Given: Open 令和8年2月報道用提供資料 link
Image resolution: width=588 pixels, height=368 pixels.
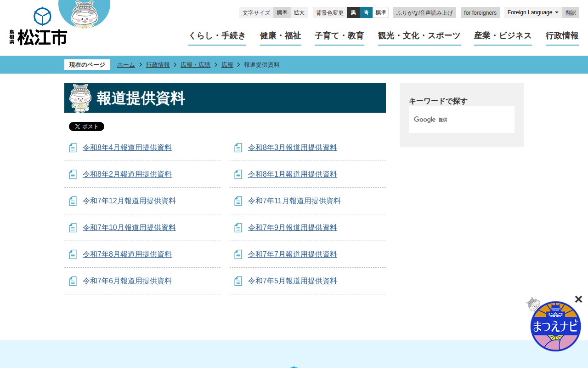Looking at the screenshot, I should pos(127,174).
